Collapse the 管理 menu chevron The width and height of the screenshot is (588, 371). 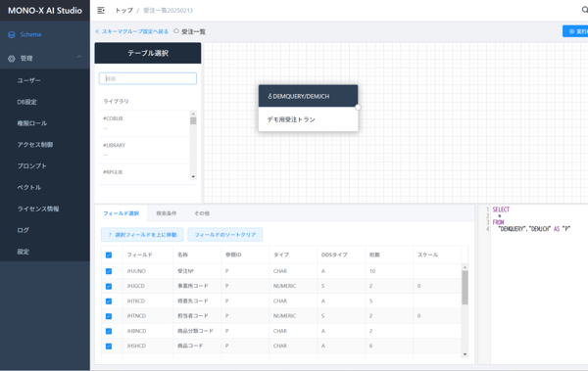coord(79,57)
